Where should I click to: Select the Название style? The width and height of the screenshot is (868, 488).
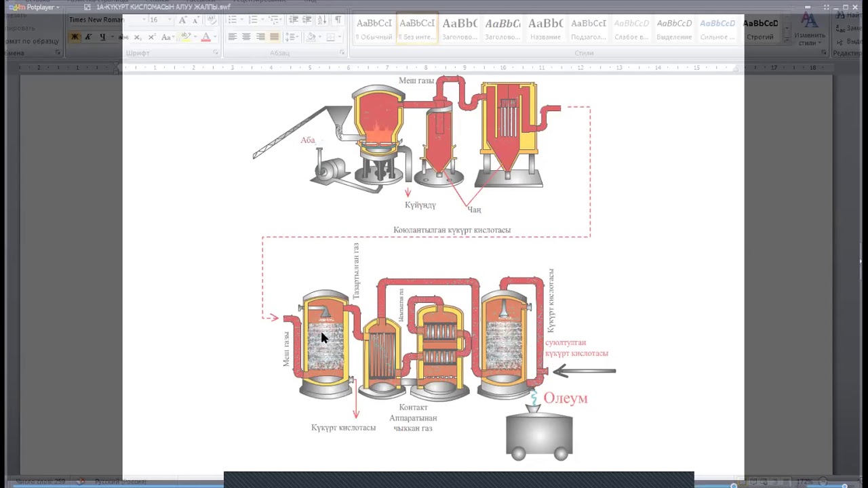click(545, 29)
